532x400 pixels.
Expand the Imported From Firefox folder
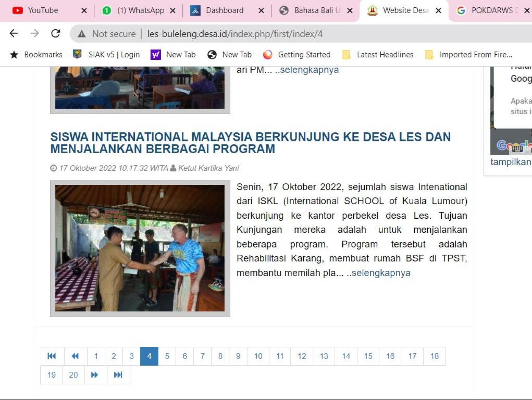(469, 55)
